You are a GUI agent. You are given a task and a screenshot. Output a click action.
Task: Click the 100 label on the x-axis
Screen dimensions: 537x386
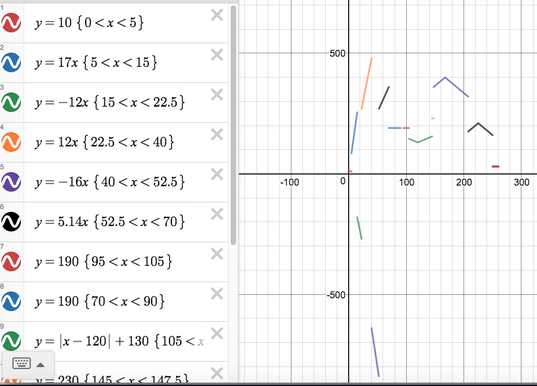point(407,183)
